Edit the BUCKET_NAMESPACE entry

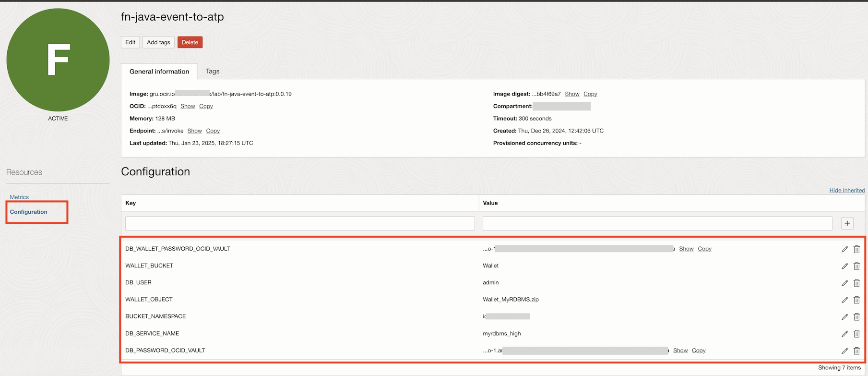(844, 317)
